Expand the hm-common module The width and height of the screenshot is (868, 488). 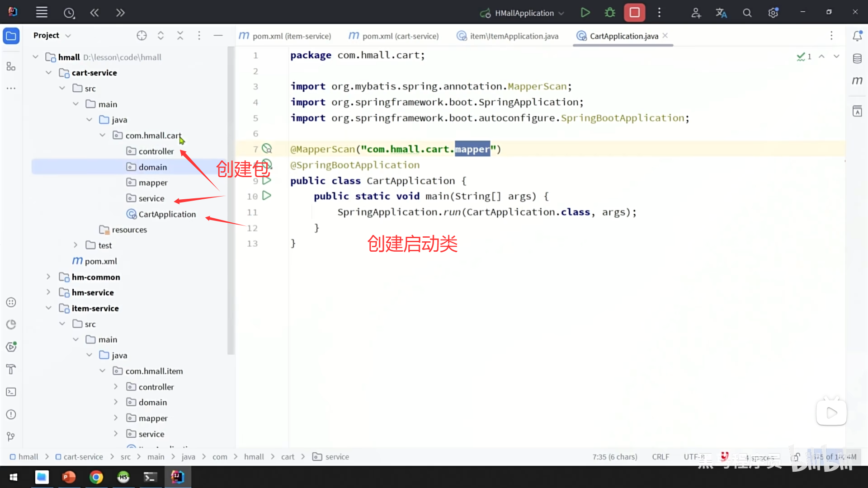pos(48,277)
